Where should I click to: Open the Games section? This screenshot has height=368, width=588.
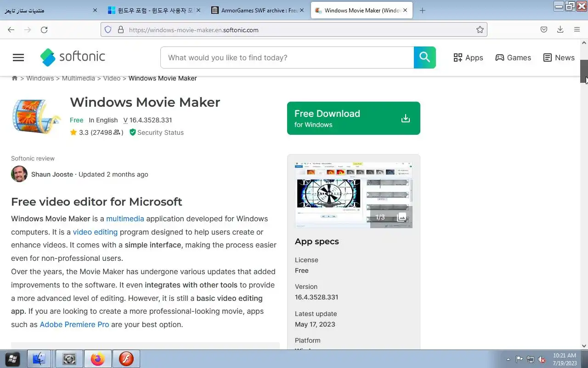click(x=513, y=57)
